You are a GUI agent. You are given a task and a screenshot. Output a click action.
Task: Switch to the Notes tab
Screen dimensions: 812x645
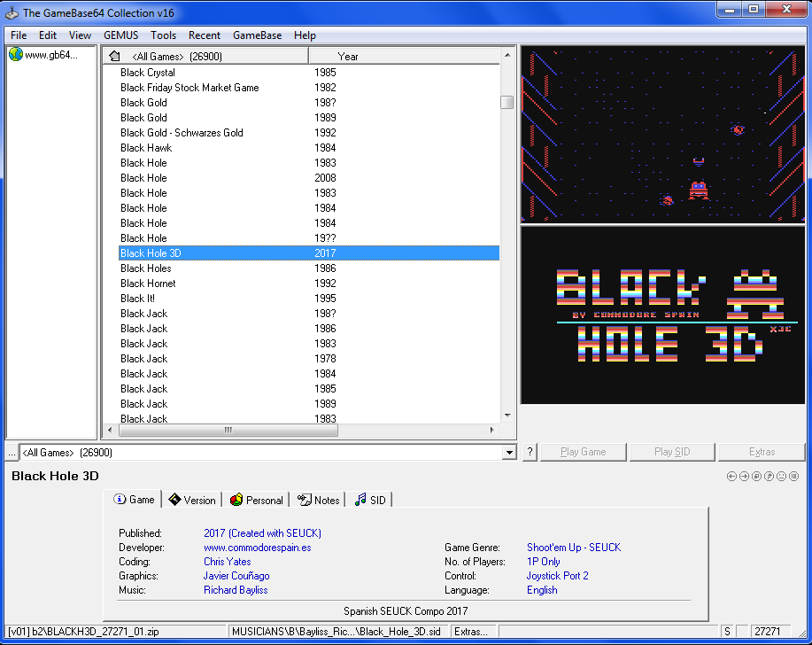[x=319, y=500]
